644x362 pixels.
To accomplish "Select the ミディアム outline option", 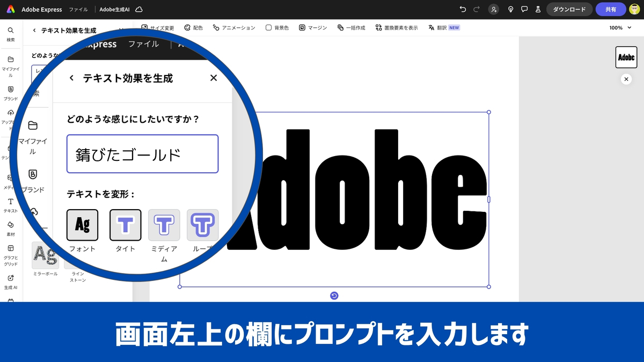I will [164, 236].
